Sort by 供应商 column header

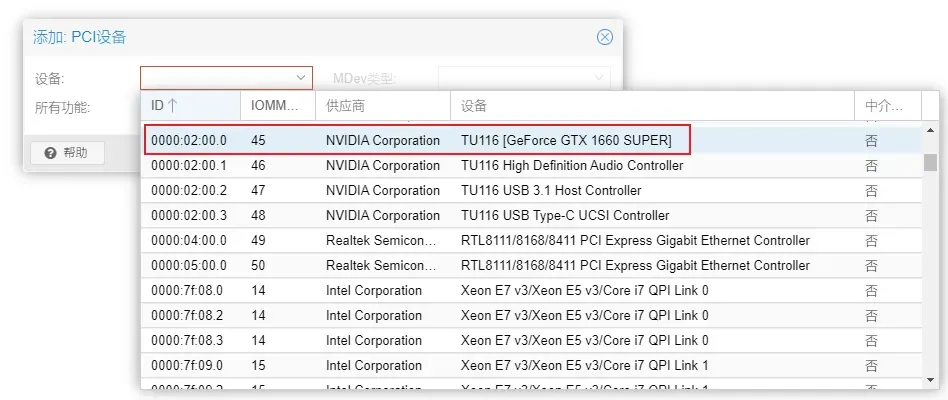[x=381, y=105]
